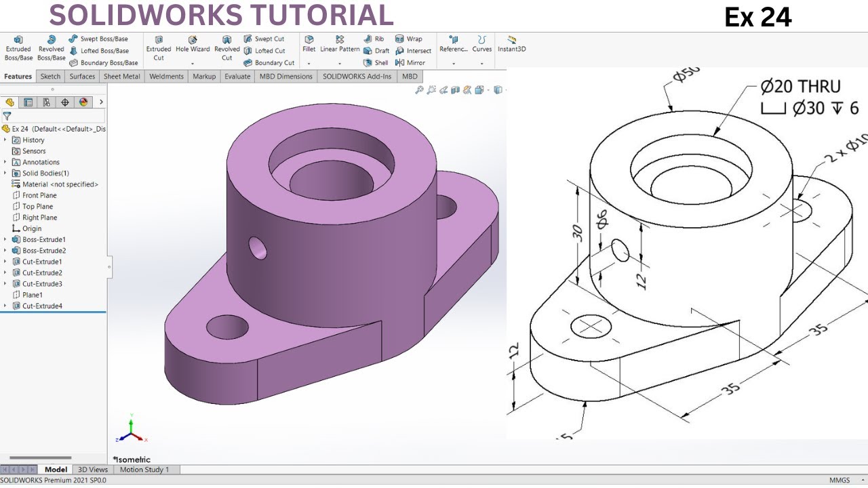Click Zoom to Fit view icon

(420, 89)
